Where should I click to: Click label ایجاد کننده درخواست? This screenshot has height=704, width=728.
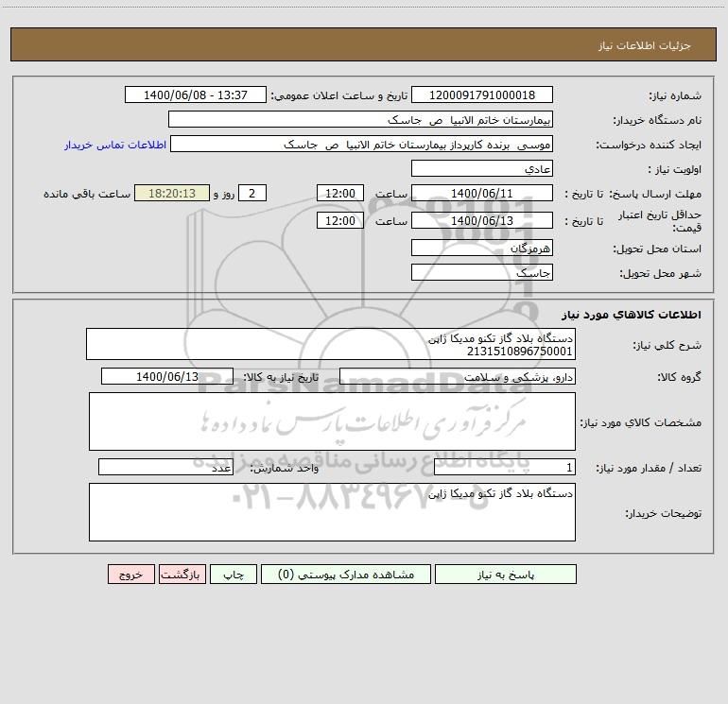tap(649, 145)
